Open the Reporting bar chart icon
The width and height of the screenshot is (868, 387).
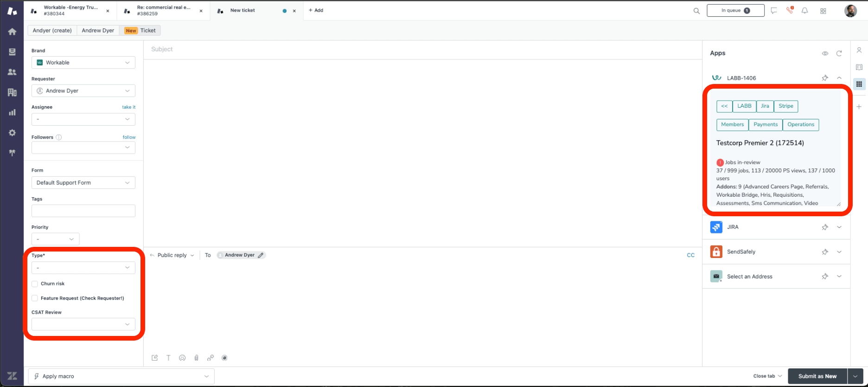click(12, 112)
